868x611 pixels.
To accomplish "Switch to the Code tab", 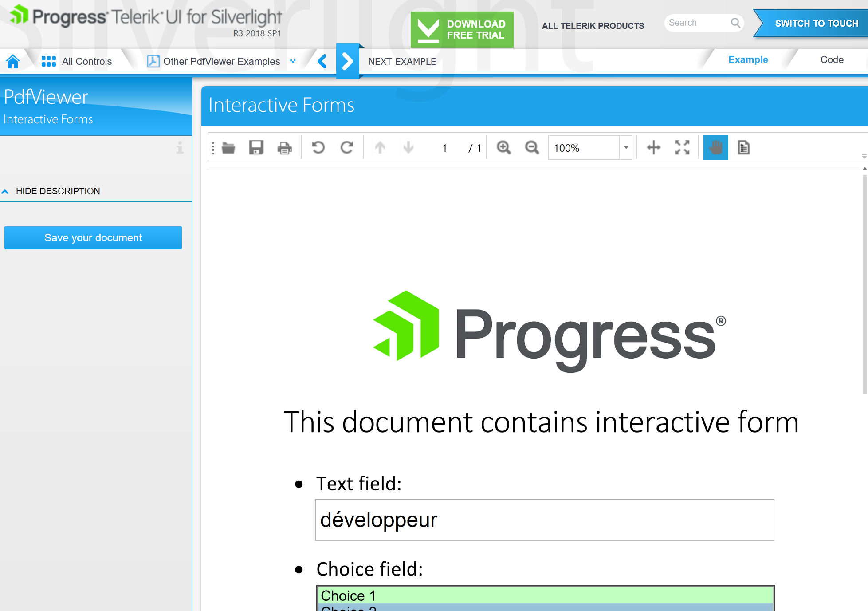I will (832, 60).
